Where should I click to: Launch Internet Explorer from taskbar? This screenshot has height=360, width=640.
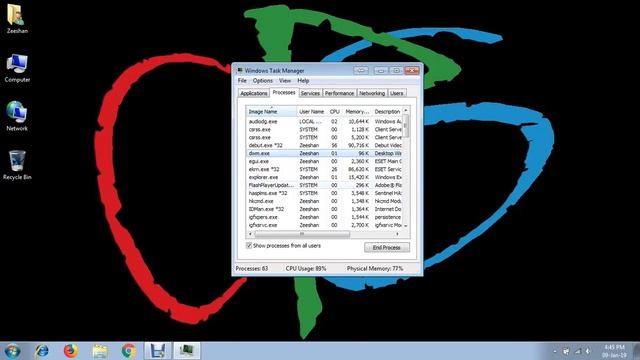42,351
